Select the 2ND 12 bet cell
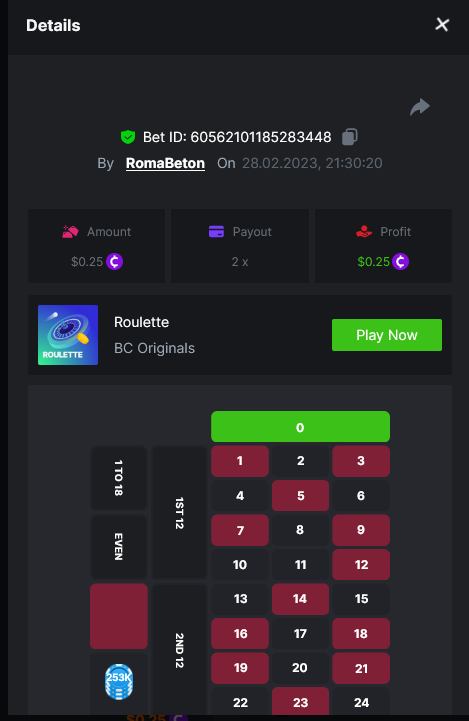Viewport: 469px width, 721px height. point(179,650)
